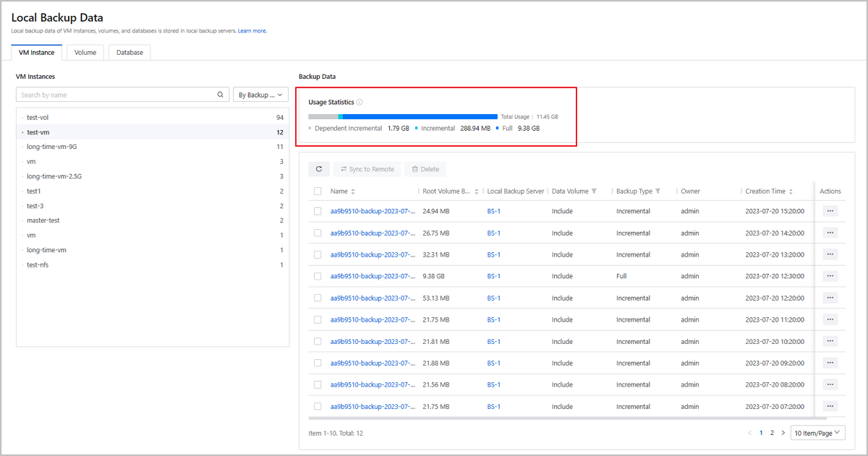This screenshot has height=456, width=868.
Task: Open the By Backup sorting dropdown
Action: pyautogui.click(x=260, y=95)
